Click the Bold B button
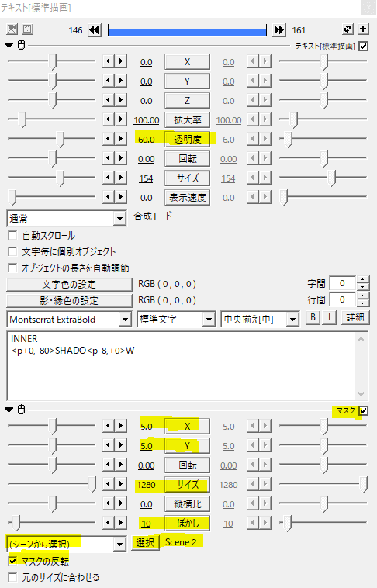This screenshot has width=377, height=588. coord(313,317)
